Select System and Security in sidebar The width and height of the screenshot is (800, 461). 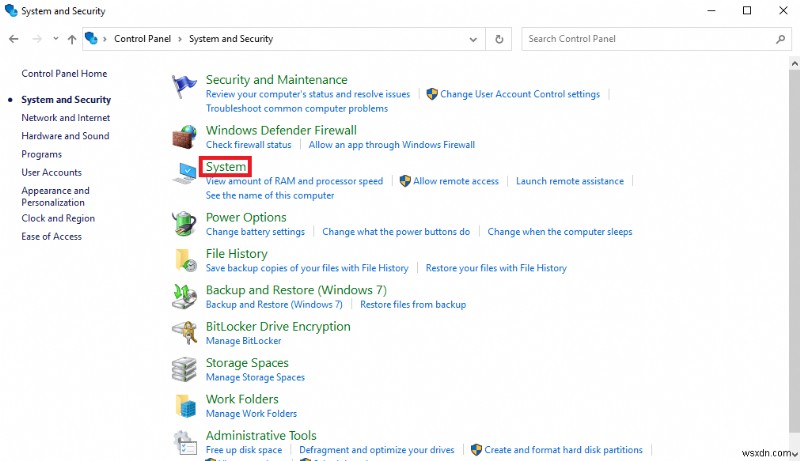pyautogui.click(x=66, y=100)
